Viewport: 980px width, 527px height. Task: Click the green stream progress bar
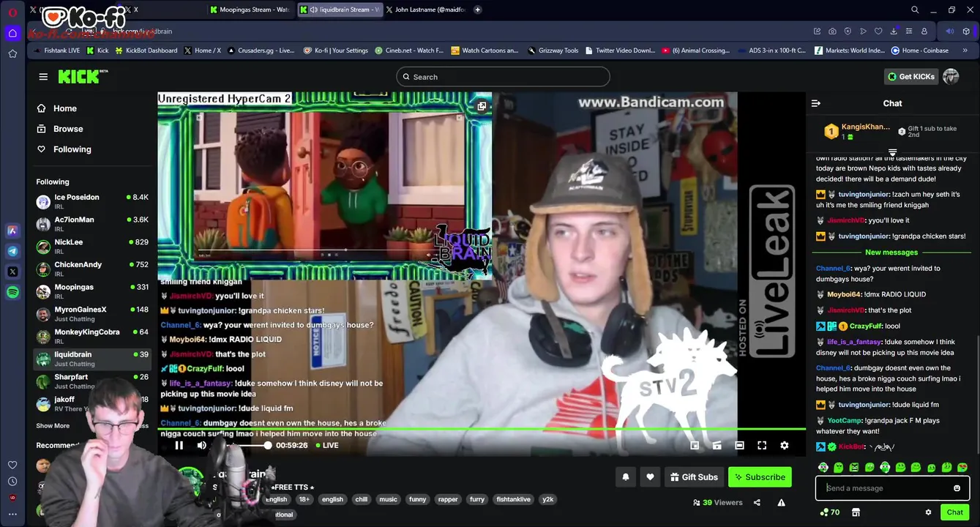tap(482, 429)
